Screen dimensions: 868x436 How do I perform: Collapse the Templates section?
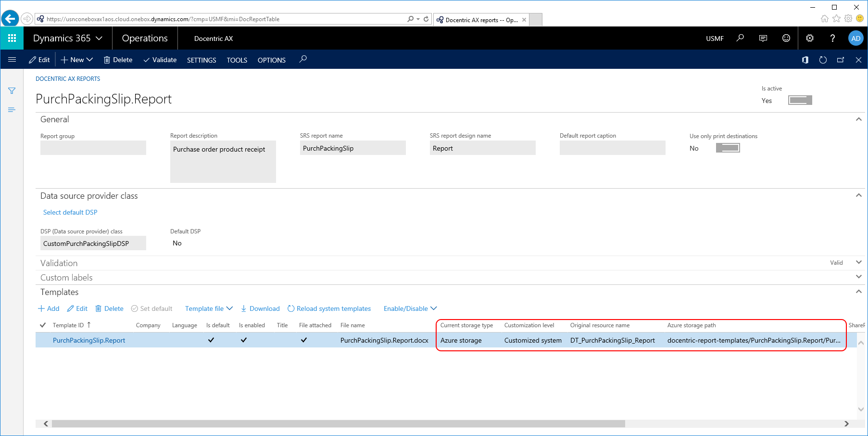click(858, 292)
